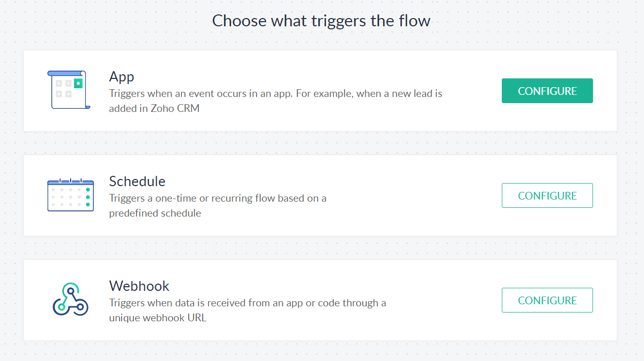Image resolution: width=644 pixels, height=361 pixels.
Task: Configure the Webhook trigger
Action: click(x=547, y=300)
